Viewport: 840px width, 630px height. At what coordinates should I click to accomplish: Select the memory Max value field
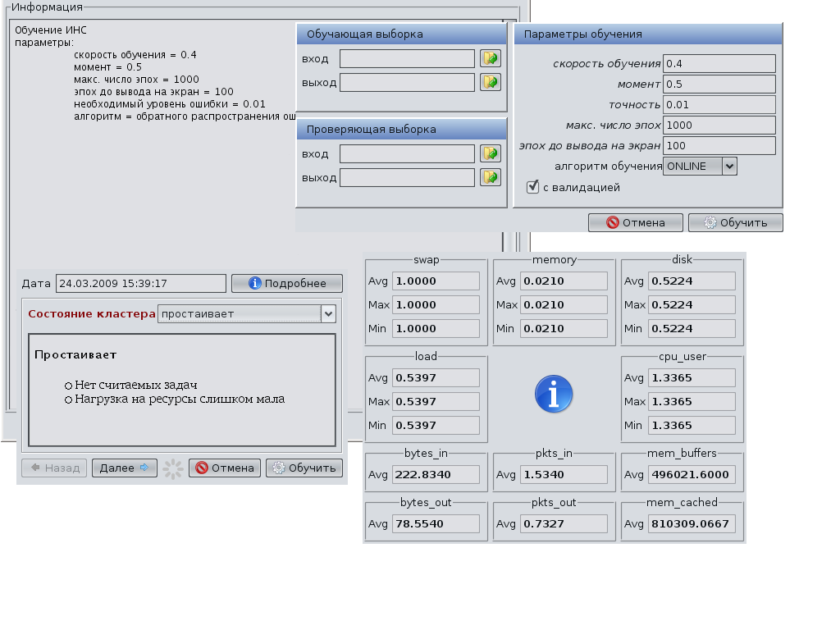point(564,305)
